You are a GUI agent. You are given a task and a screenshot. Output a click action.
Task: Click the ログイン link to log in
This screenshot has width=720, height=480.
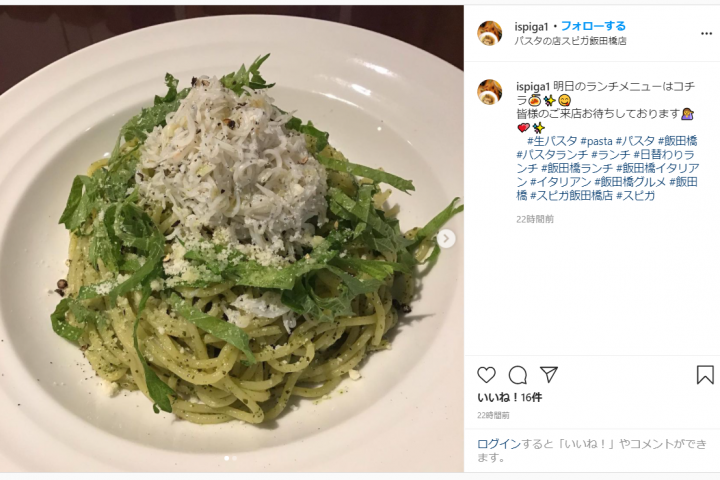pyautogui.click(x=499, y=444)
